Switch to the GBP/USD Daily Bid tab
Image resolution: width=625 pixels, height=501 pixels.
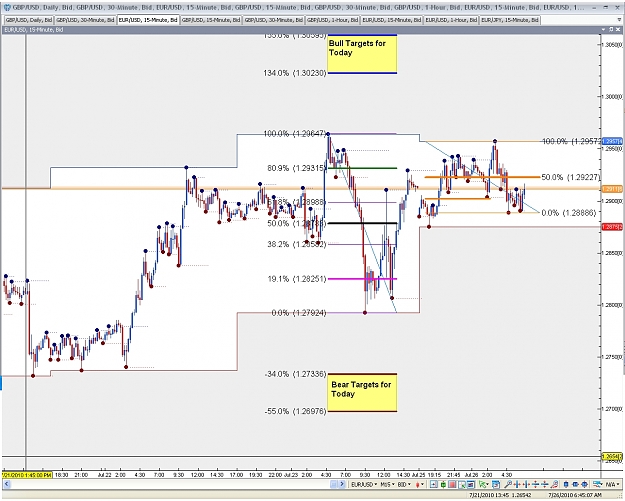(x=29, y=20)
